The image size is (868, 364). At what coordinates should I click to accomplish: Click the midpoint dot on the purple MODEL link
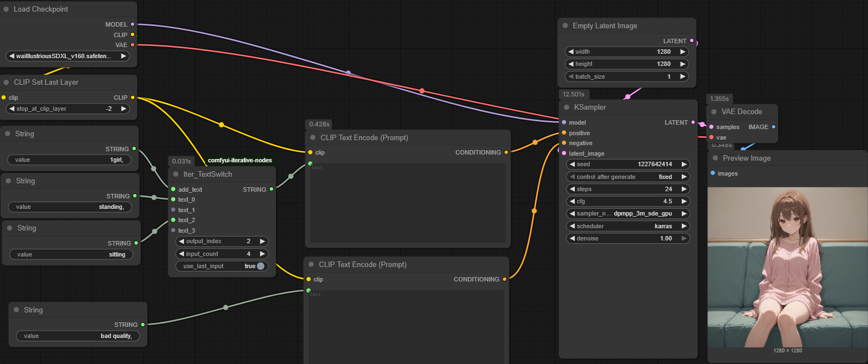pos(348,73)
